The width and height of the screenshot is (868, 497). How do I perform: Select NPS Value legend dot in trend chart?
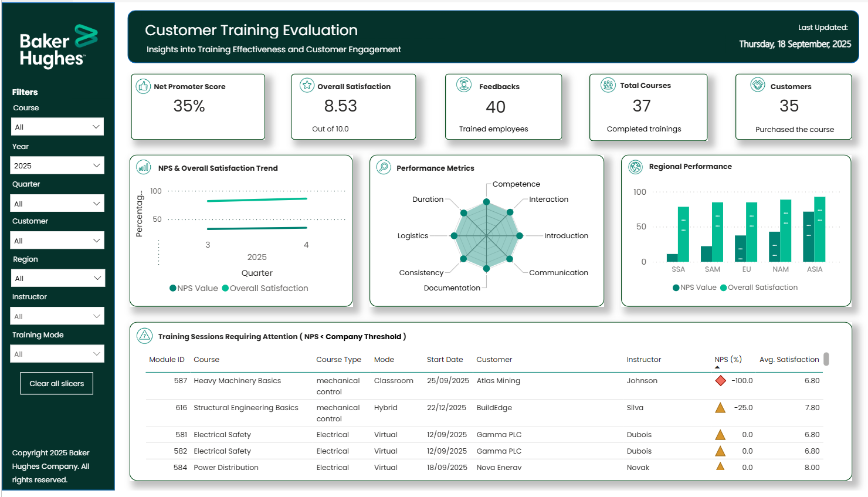point(173,288)
